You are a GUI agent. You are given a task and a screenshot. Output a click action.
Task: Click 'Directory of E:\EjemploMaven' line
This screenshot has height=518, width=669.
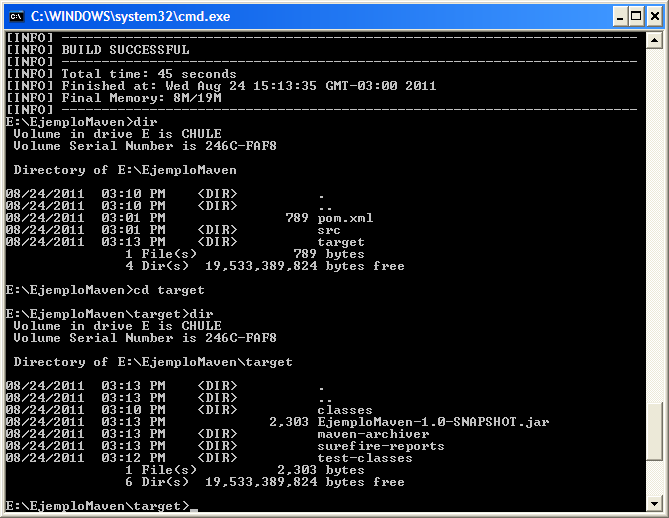(x=125, y=170)
